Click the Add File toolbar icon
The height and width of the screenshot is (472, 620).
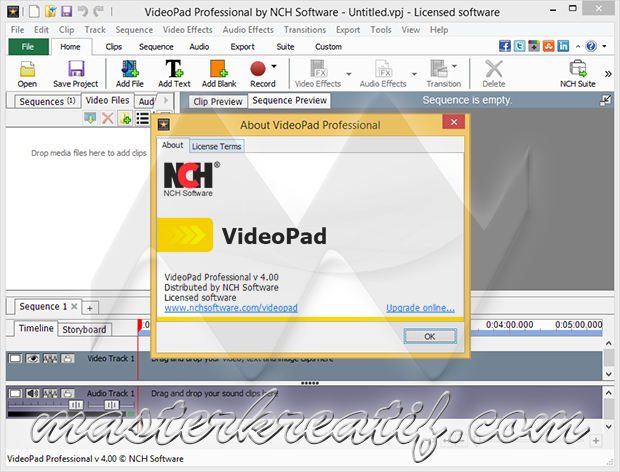pos(130,68)
